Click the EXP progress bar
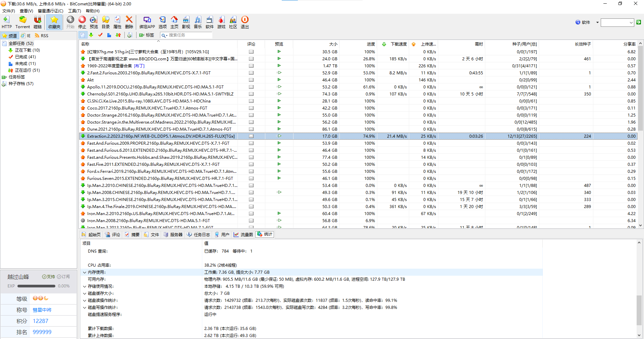The height and width of the screenshot is (339, 644). [36, 286]
